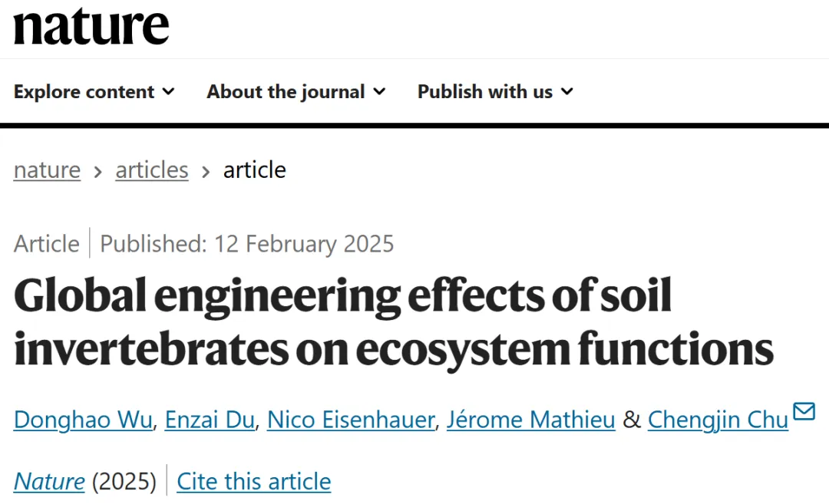Click the chevron beside Explore content
829x504 pixels.
click(168, 92)
